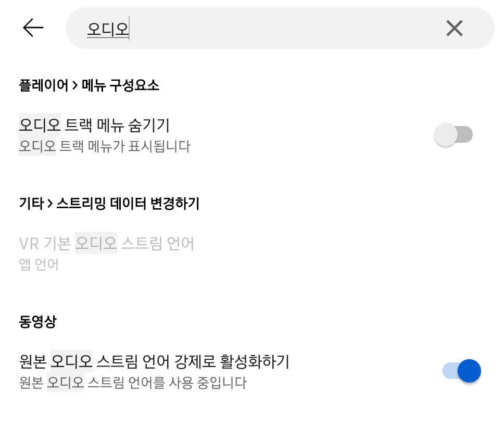Focus the search field containing 오디오

tap(260, 28)
